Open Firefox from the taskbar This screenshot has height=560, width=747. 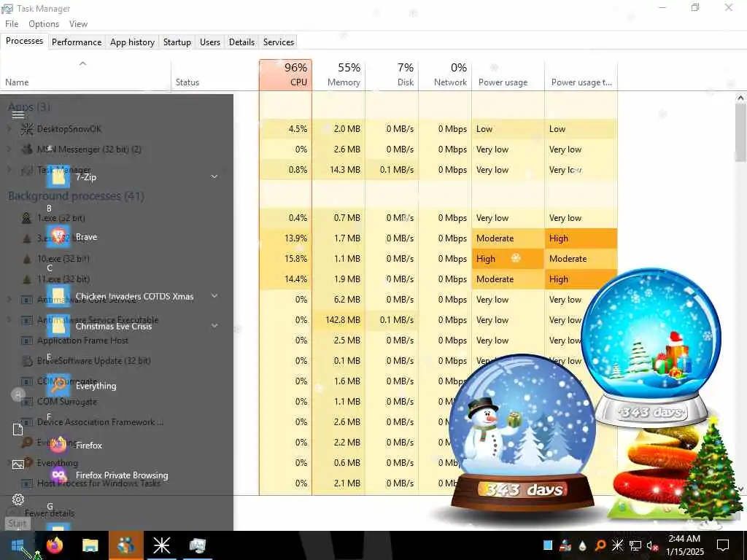(55, 545)
